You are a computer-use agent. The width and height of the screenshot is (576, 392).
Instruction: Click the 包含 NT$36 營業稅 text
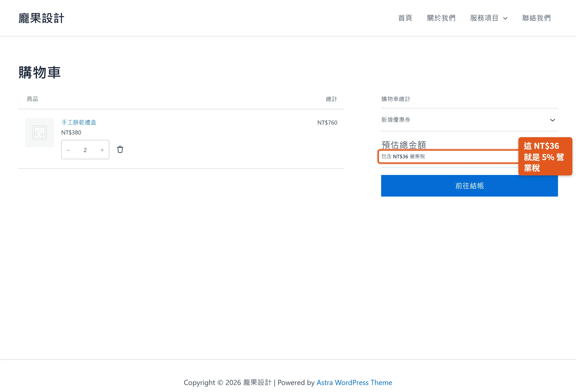click(403, 156)
